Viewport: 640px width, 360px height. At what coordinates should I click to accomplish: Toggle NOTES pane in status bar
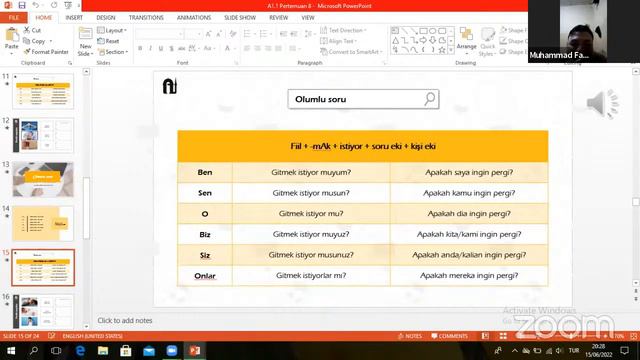pos(410,336)
